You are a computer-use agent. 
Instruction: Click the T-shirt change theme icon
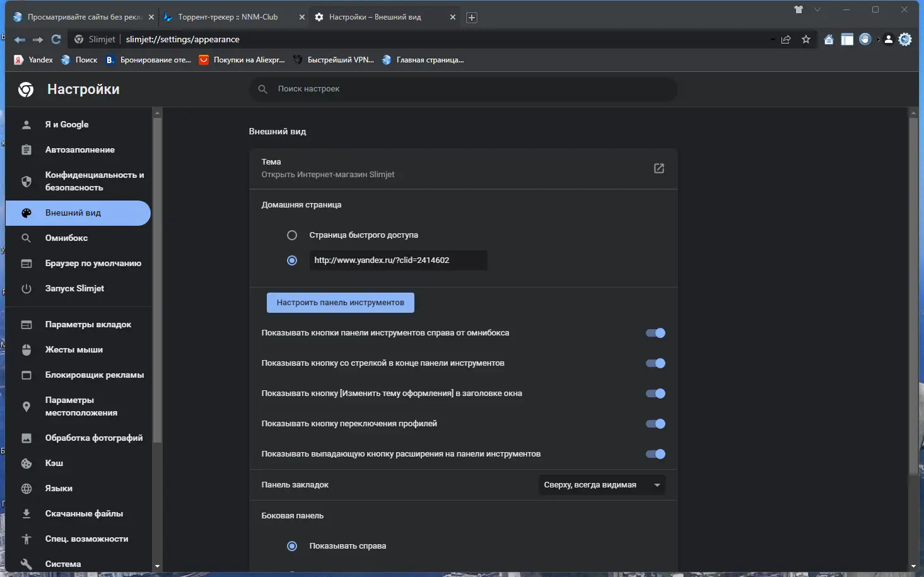[x=798, y=9]
